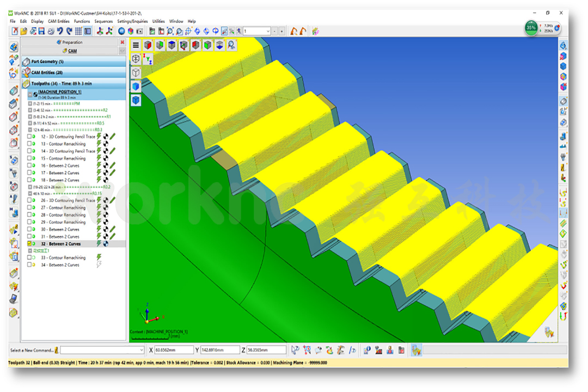Screen dimensions: 588x392
Task: Click the Toolpaths stack icon in the panel header
Action: pyautogui.click(x=26, y=83)
